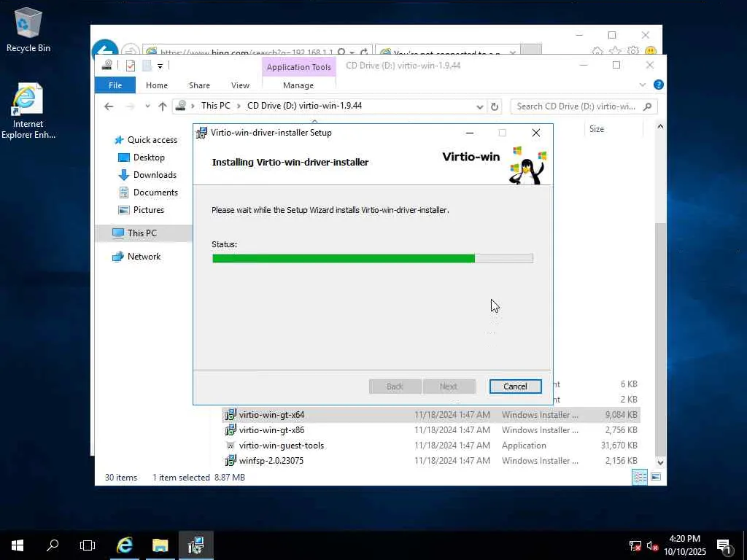Select Network in navigation pane

tap(144, 257)
